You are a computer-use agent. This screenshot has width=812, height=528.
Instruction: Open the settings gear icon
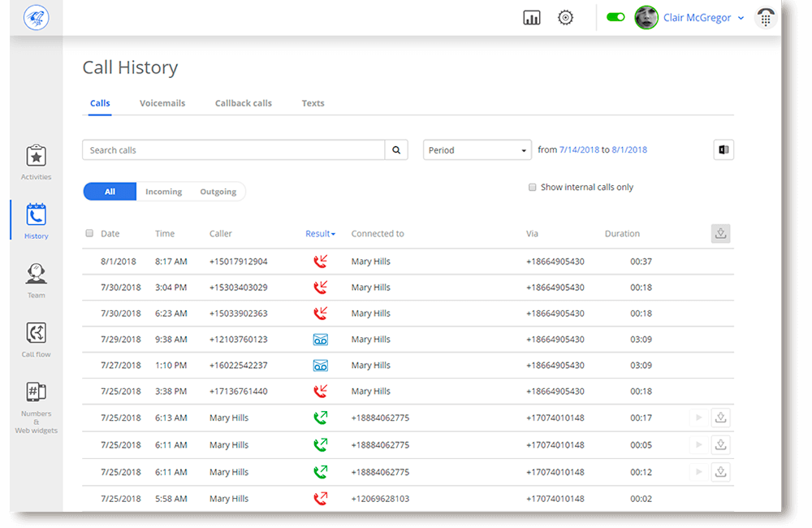pyautogui.click(x=565, y=18)
